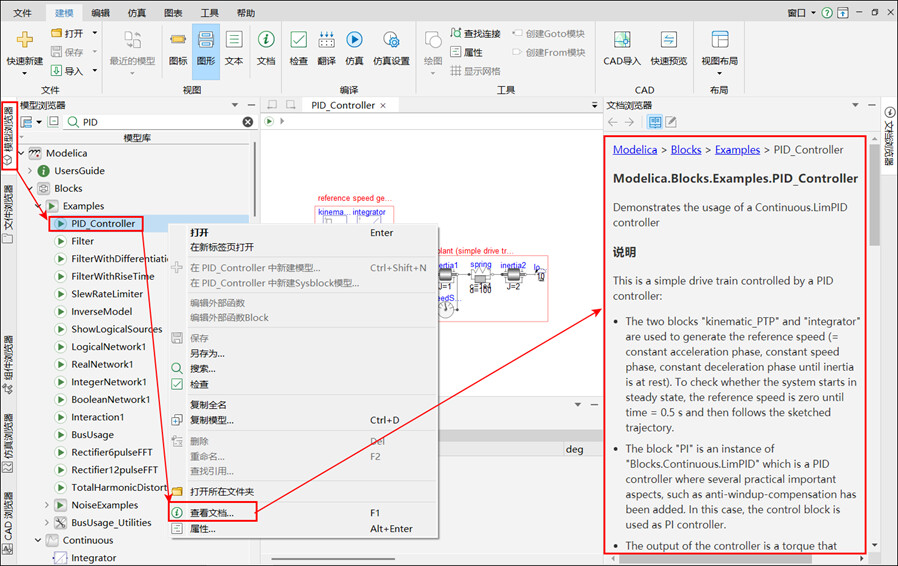Expand the NoiseExamples tree node
This screenshot has height=566, width=898.
click(47, 505)
